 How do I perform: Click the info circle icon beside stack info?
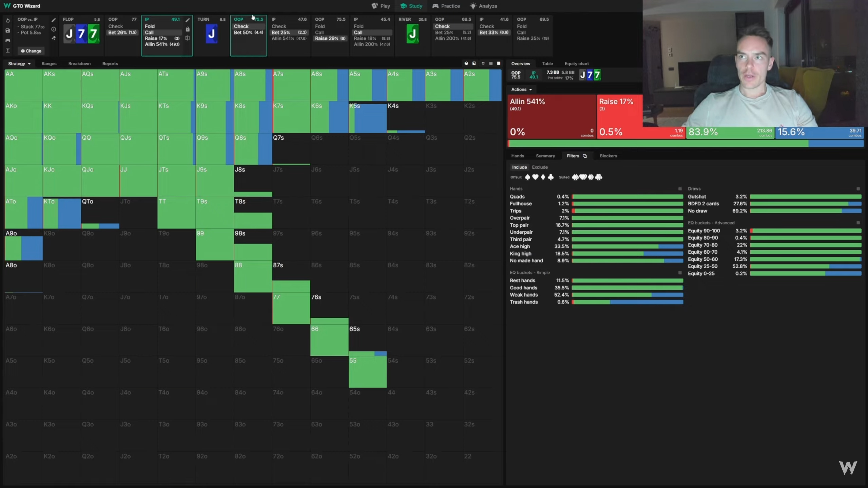point(54,29)
